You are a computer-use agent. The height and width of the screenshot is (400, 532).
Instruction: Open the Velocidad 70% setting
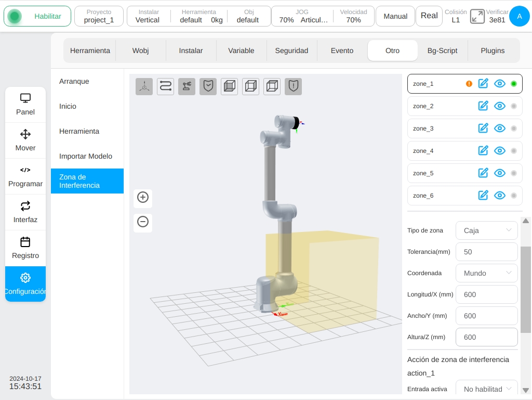353,16
